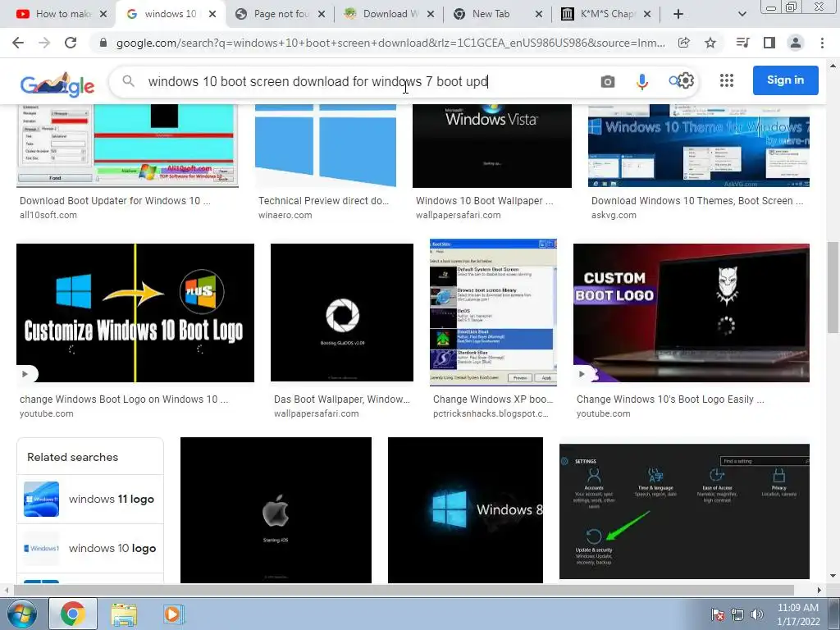Open 'Download Windows 10 Themes, Boot Screen' link

pyautogui.click(x=697, y=201)
